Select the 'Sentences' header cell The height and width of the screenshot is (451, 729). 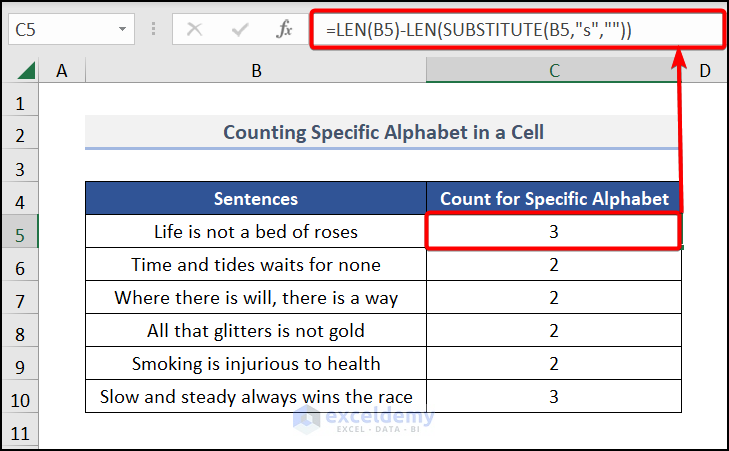[x=256, y=199]
